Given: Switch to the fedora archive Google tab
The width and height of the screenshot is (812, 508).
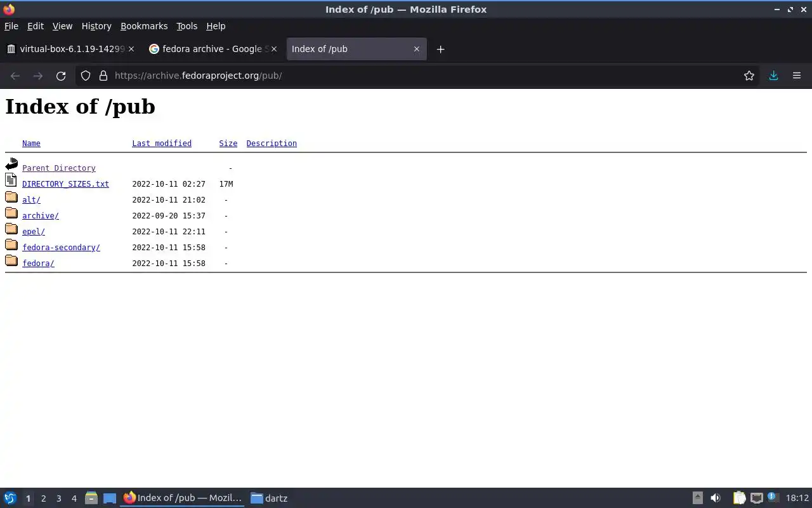Looking at the screenshot, I should [x=213, y=49].
